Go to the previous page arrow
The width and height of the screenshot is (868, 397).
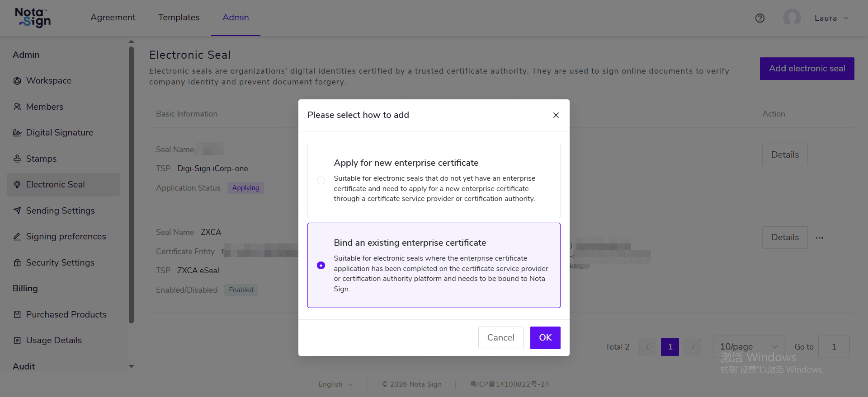(647, 347)
